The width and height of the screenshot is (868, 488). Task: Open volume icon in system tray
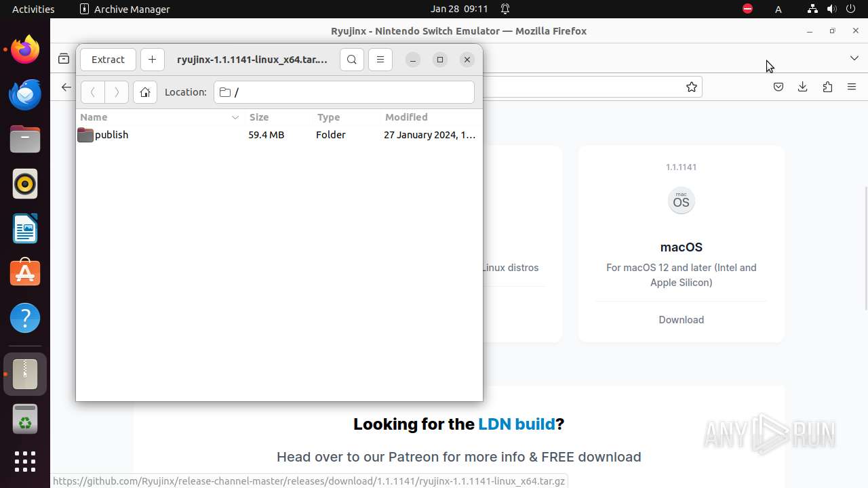832,9
